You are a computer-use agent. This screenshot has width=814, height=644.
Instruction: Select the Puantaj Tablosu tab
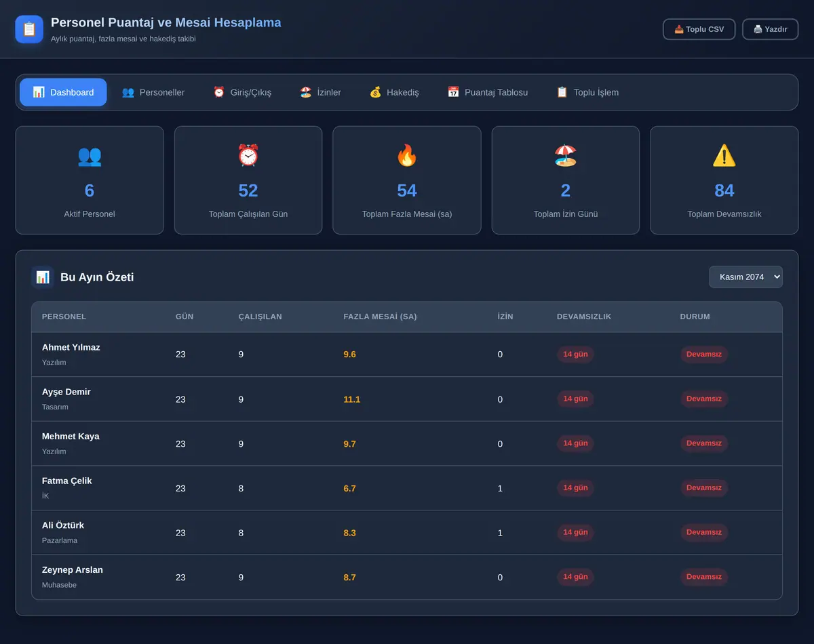click(x=488, y=92)
